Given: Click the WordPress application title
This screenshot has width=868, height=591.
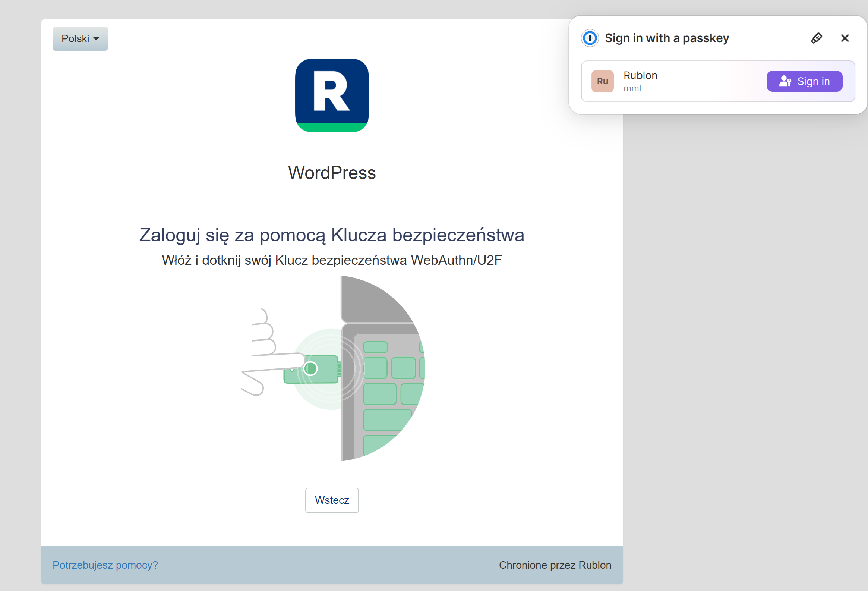Looking at the screenshot, I should [x=332, y=173].
